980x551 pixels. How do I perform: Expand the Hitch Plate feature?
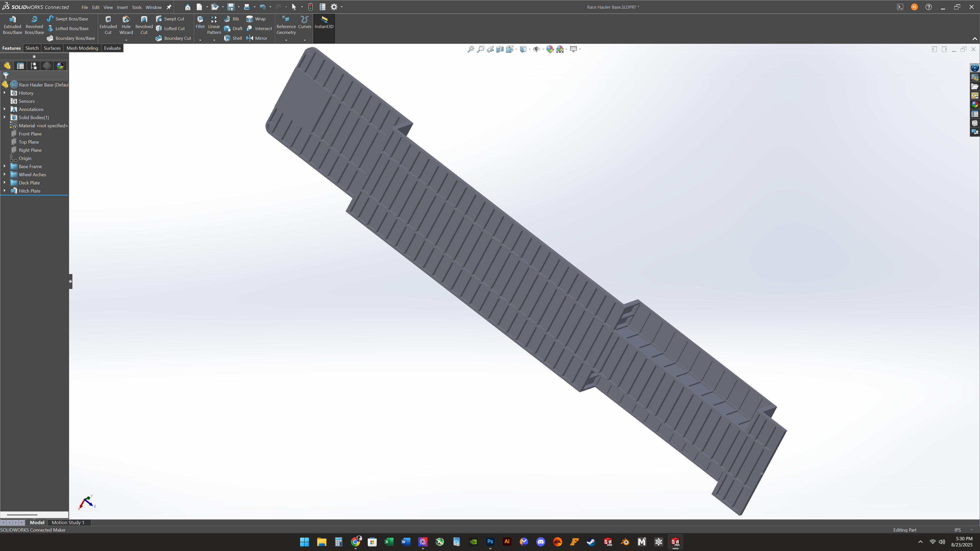5,191
